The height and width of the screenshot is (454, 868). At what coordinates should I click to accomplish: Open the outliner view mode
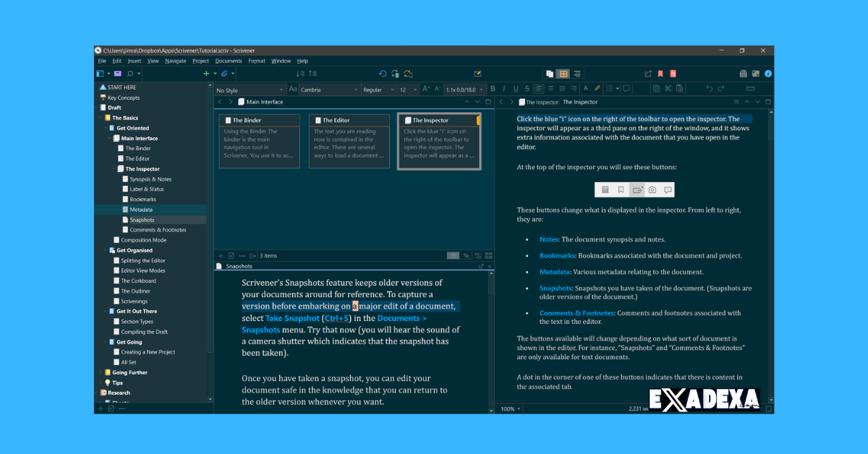(577, 73)
